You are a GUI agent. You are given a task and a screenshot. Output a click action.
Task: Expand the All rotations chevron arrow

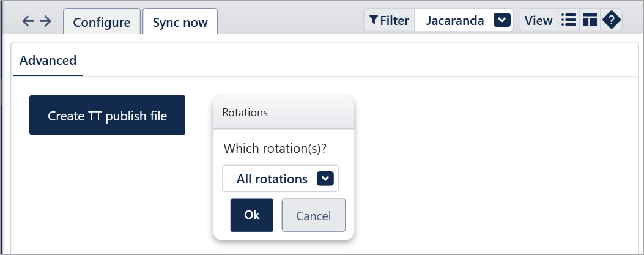pyautogui.click(x=325, y=179)
